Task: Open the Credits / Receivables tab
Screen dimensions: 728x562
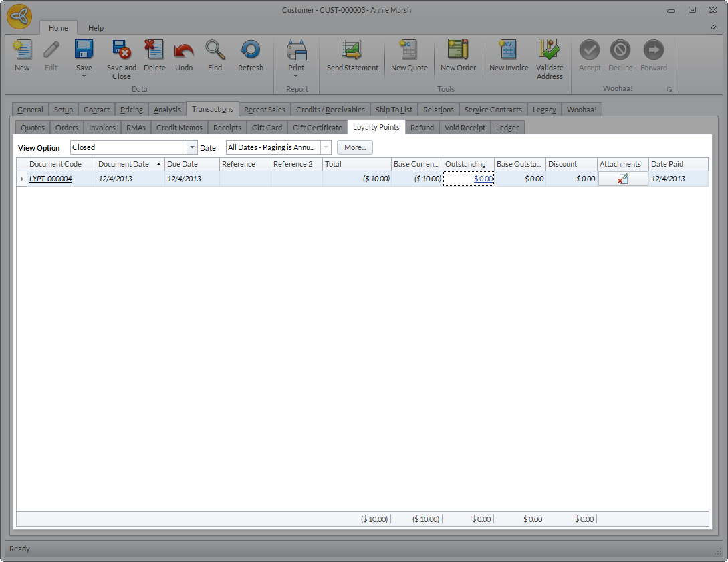Action: point(330,110)
